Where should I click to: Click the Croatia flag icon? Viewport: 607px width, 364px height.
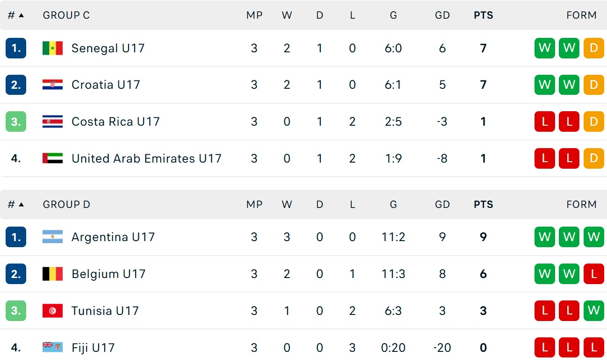pyautogui.click(x=52, y=85)
